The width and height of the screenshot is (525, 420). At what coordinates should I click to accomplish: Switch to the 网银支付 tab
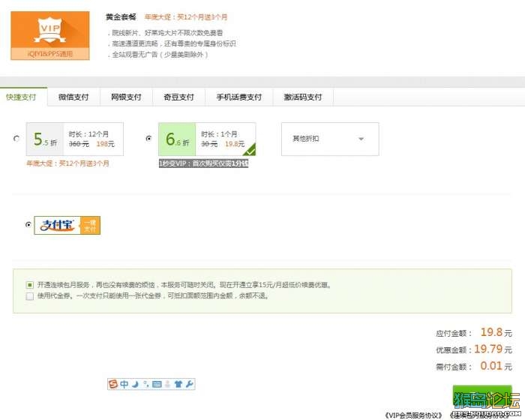tap(126, 97)
